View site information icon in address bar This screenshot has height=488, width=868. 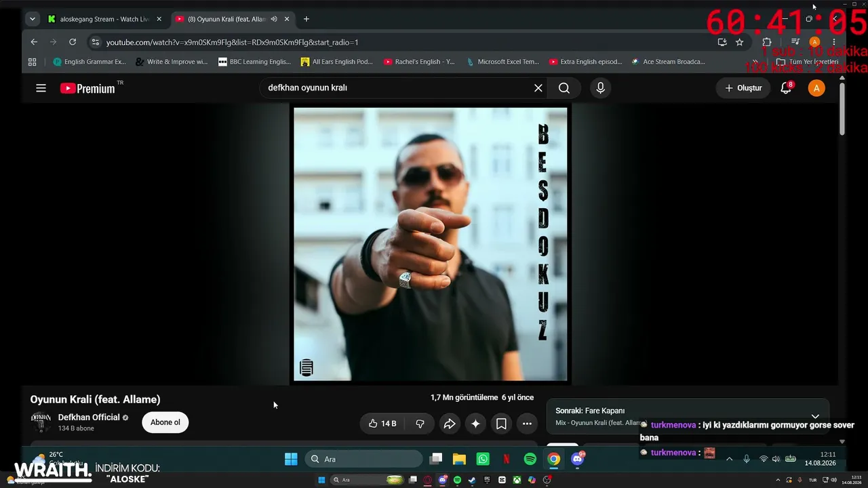[95, 42]
